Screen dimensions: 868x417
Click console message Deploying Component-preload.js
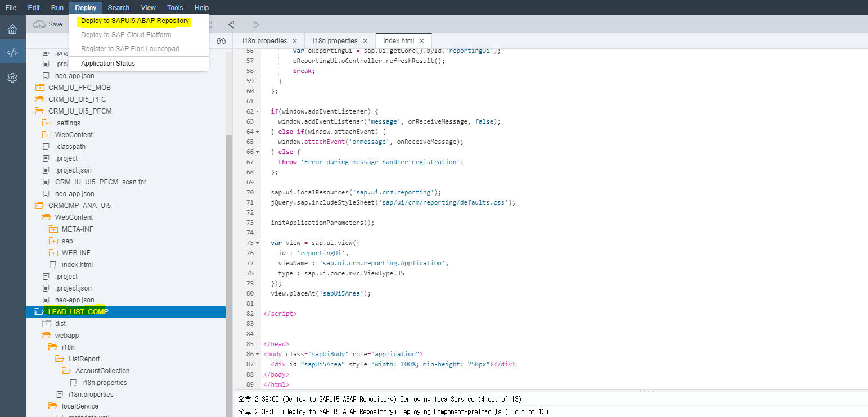[393, 412]
